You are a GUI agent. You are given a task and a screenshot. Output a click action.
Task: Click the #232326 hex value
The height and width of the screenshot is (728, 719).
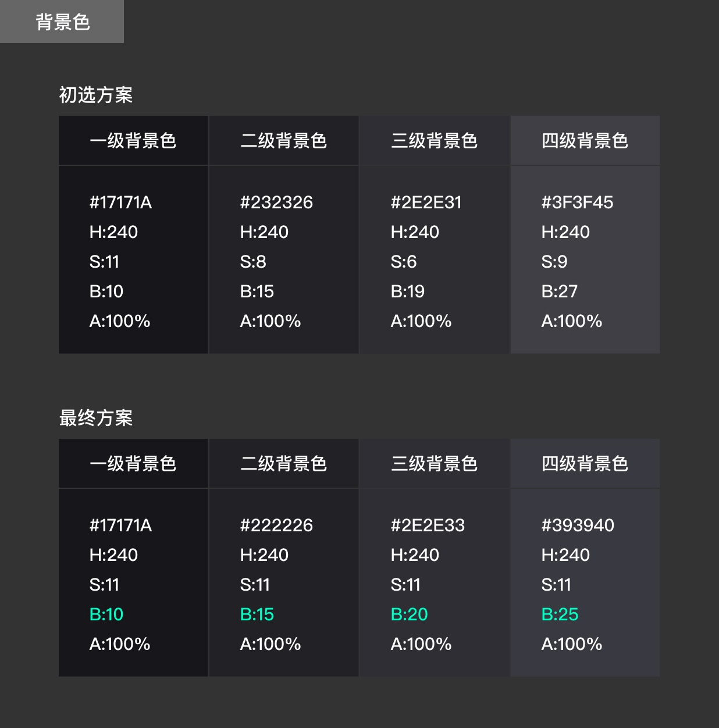tap(276, 203)
